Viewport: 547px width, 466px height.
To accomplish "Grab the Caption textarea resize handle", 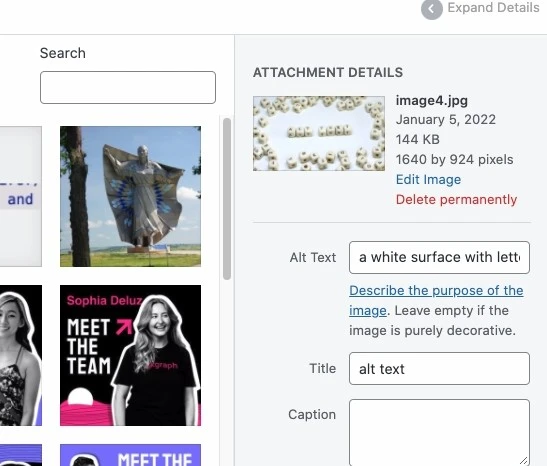I will [524, 461].
